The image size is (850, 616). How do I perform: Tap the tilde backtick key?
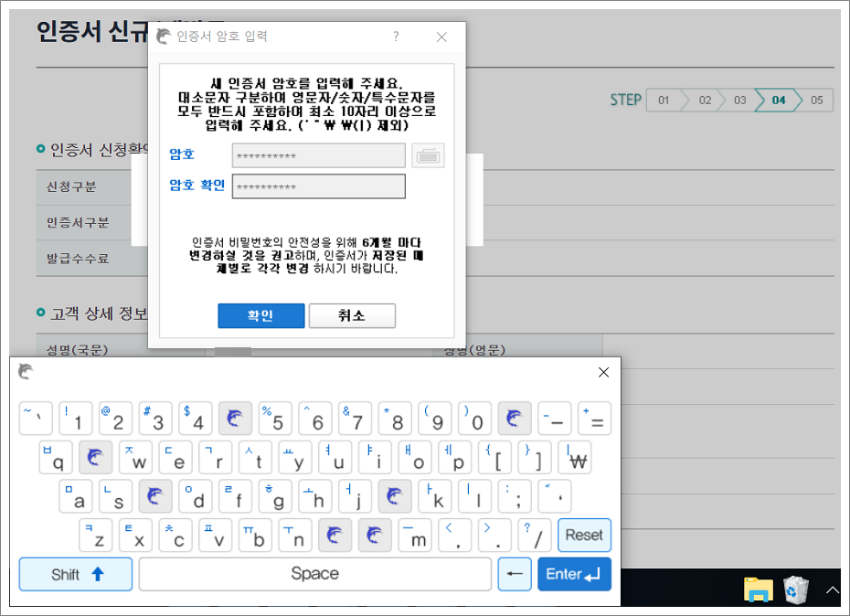tap(36, 418)
